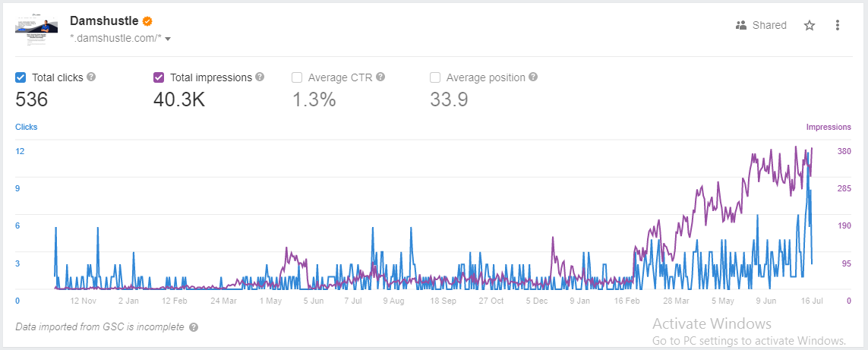Viewport: 868px width, 350px height.
Task: Click the help icon beside Average position
Action: 532,77
